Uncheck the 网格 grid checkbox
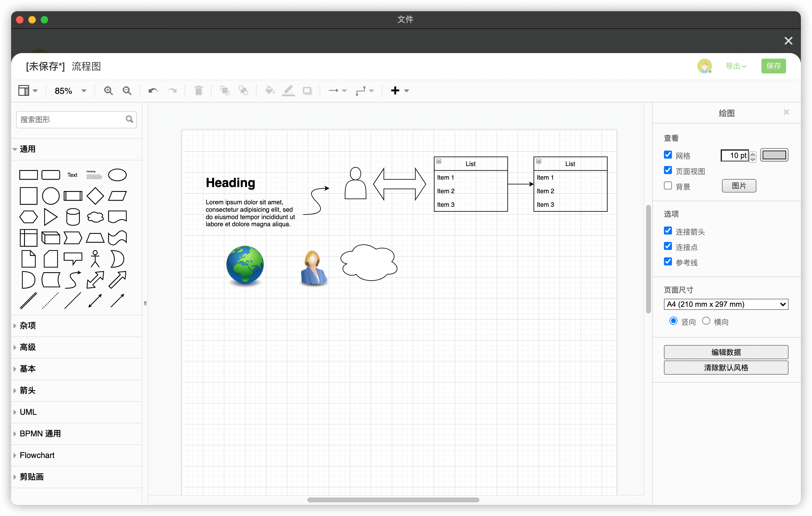 pyautogui.click(x=668, y=155)
